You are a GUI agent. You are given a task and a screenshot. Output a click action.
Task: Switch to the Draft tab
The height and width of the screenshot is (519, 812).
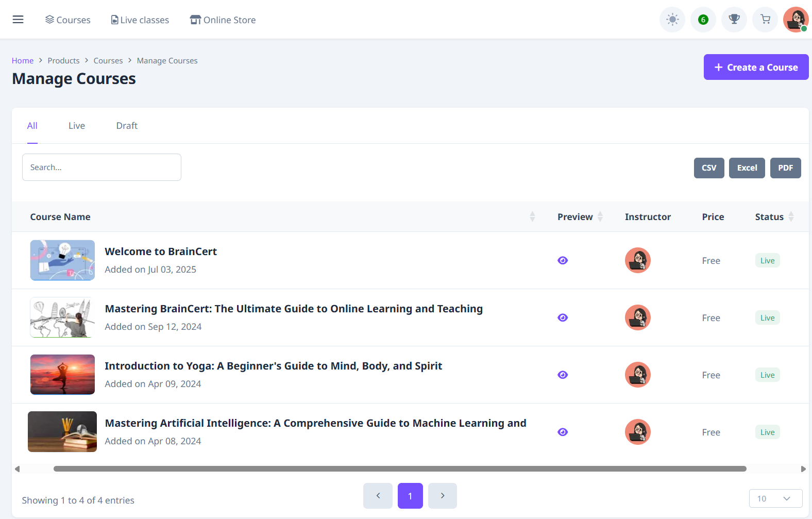[x=127, y=126]
